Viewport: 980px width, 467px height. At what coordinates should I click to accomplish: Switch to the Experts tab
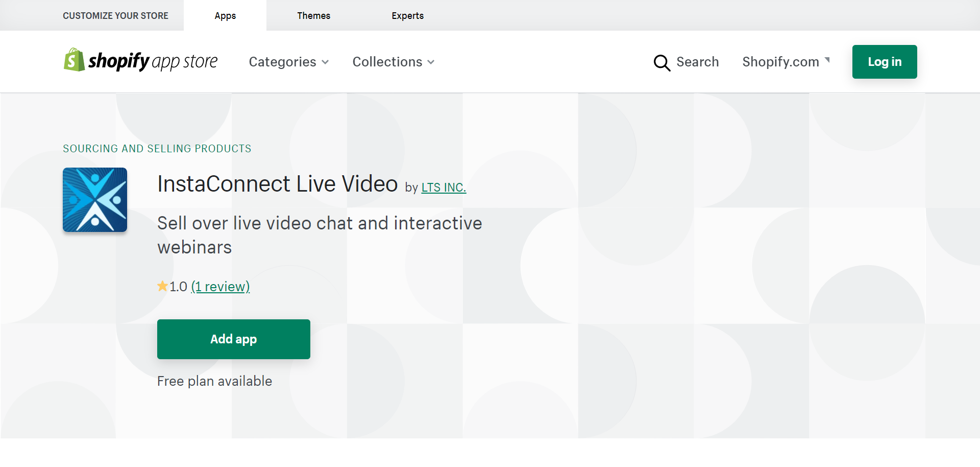click(x=407, y=15)
